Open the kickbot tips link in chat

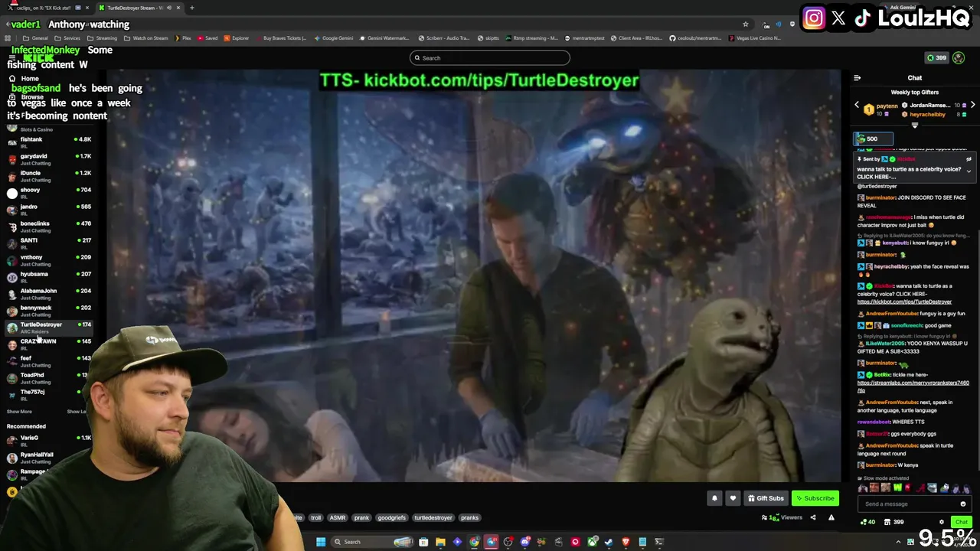pyautogui.click(x=904, y=302)
